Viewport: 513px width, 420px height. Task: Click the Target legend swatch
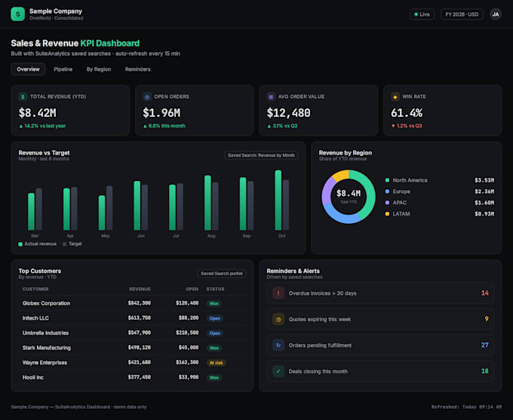coord(64,244)
